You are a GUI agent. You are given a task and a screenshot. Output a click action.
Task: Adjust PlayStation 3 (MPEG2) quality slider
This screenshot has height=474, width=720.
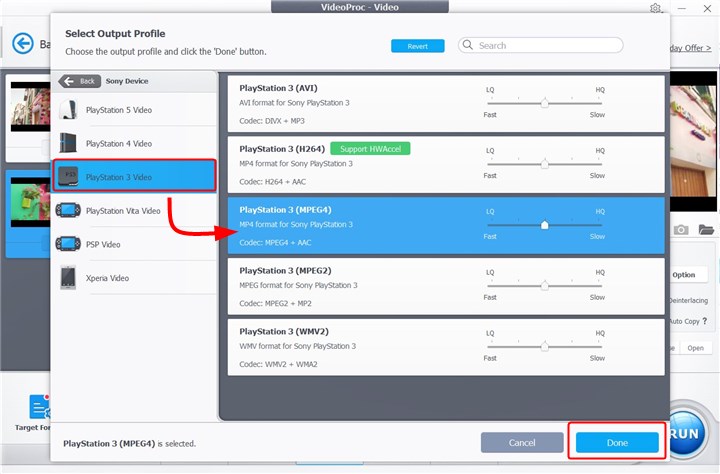[545, 286]
